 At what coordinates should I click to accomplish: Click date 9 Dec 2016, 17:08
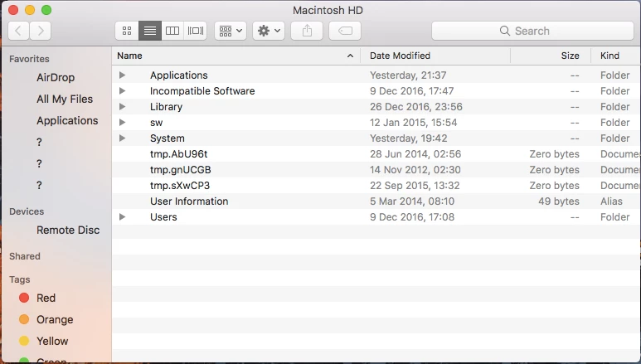[412, 217]
